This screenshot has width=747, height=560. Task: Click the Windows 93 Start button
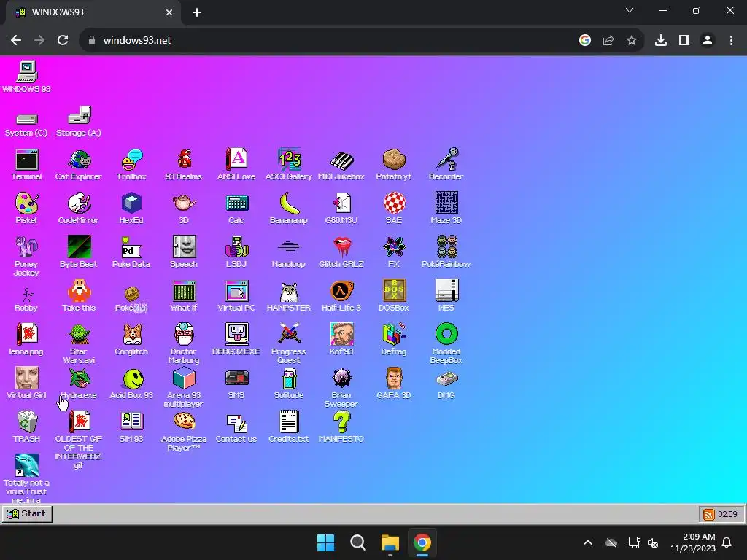[x=27, y=514]
